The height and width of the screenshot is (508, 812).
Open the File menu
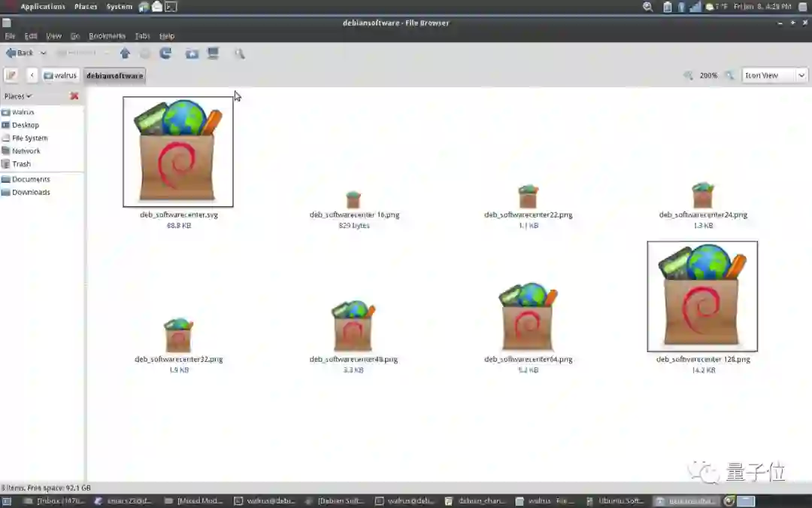click(10, 36)
